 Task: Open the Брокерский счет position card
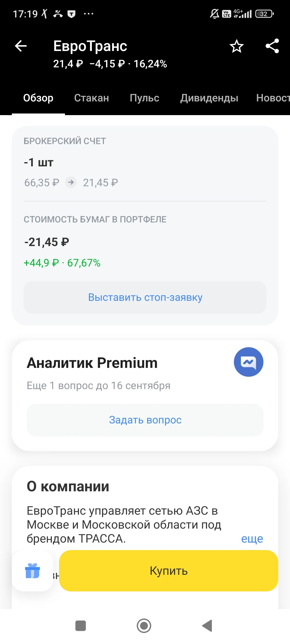point(145,225)
